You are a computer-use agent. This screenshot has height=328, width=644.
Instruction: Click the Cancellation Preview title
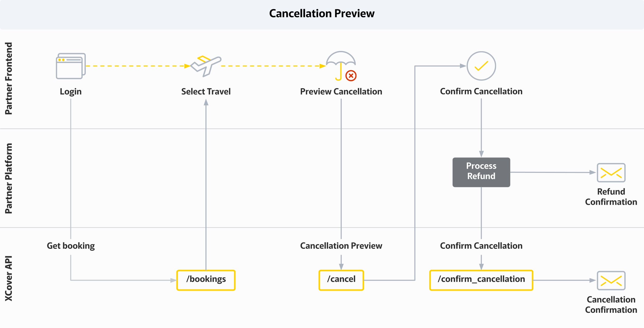pyautogui.click(x=322, y=14)
